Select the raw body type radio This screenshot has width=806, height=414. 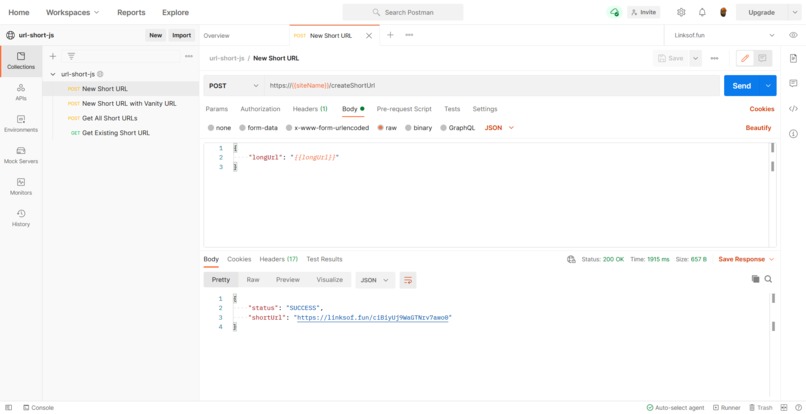tap(380, 128)
